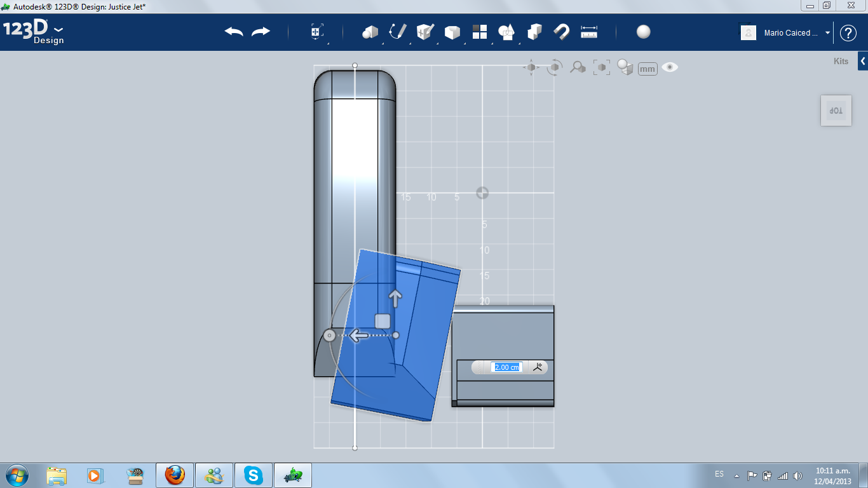Open the Material sphere tool
This screenshot has height=488, width=868.
644,32
